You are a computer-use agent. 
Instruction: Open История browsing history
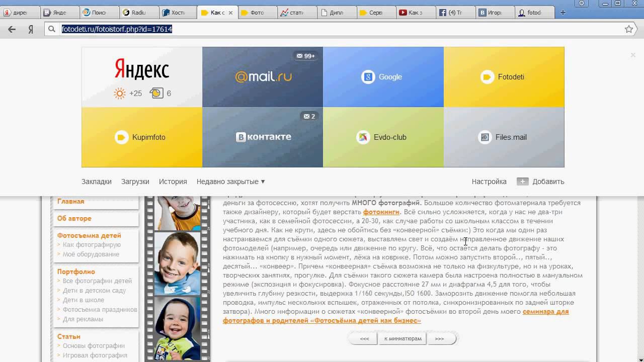point(173,182)
